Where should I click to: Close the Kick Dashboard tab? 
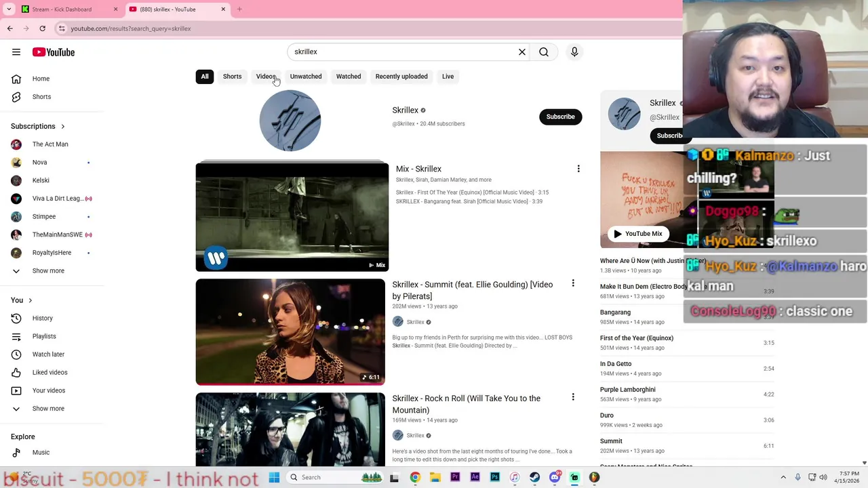[x=115, y=9]
